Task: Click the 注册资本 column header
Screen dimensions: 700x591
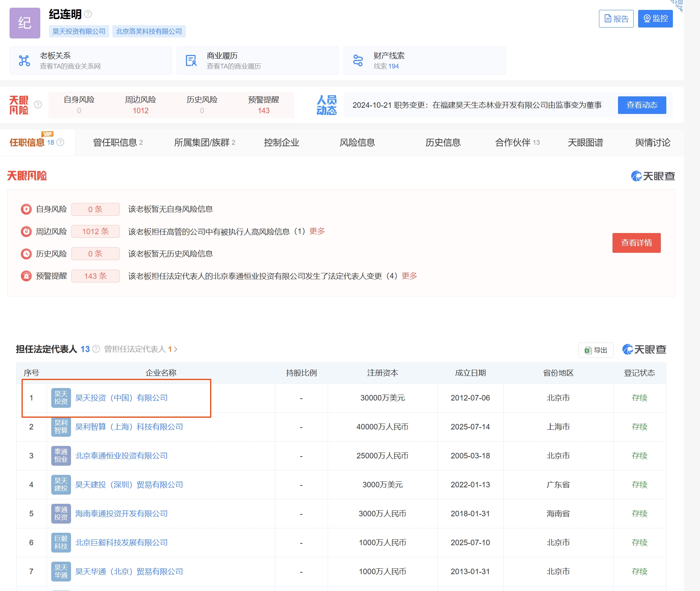Action: (383, 373)
